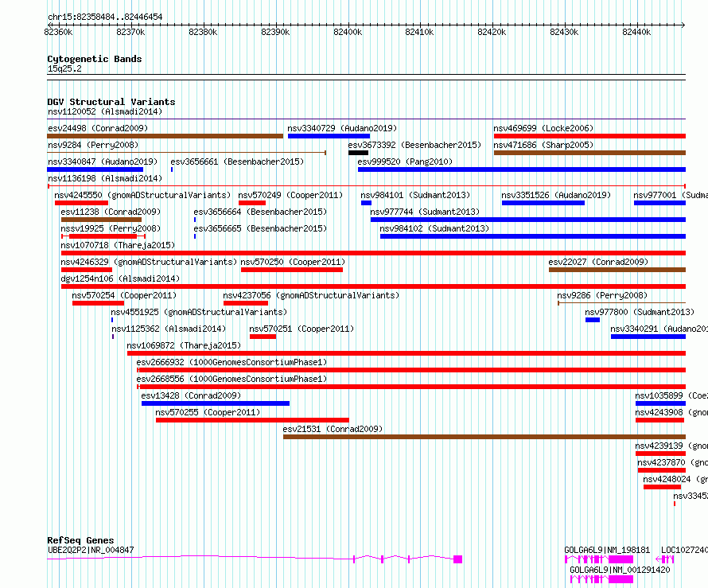Image resolution: width=708 pixels, height=588 pixels.
Task: Click the esv3656661 (Besenbacher2015) label
Action: (237, 162)
